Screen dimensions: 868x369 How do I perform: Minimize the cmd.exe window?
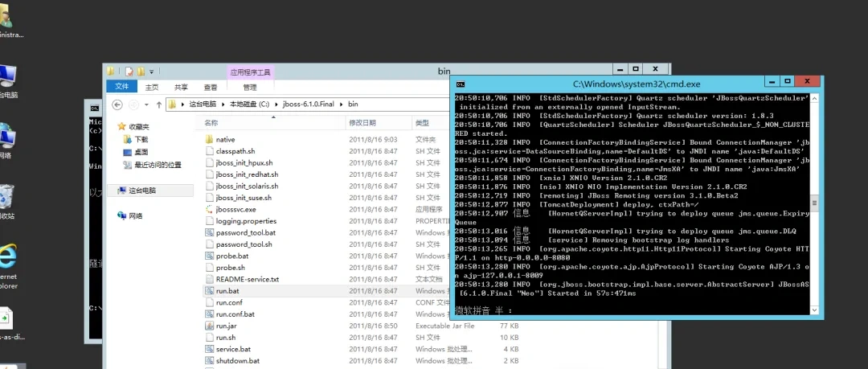click(x=772, y=81)
